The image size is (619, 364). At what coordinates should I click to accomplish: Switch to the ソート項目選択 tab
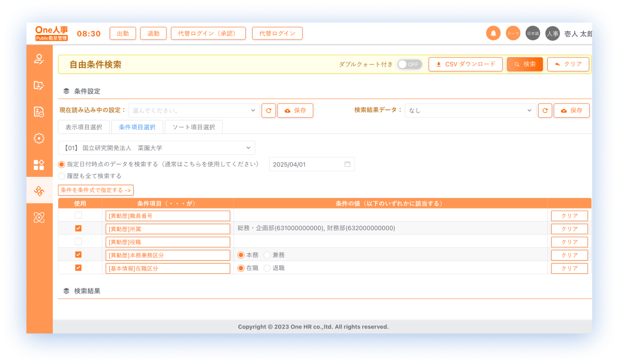(x=194, y=127)
